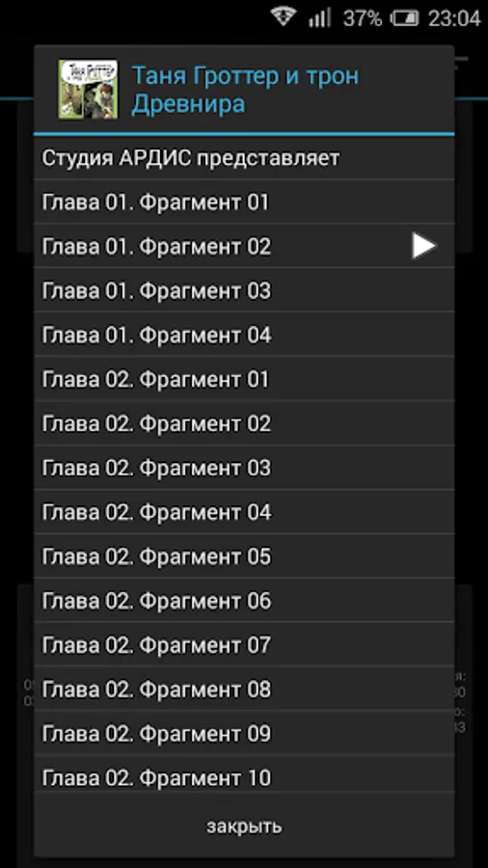Play Глава 01. Фрагмент 01
This screenshot has width=488, height=868.
click(x=244, y=202)
